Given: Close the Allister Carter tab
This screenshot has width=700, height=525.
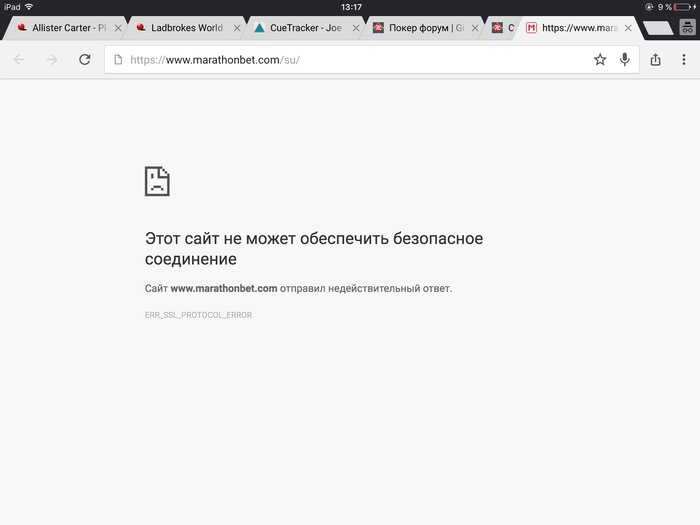Looking at the screenshot, I should pyautogui.click(x=118, y=28).
